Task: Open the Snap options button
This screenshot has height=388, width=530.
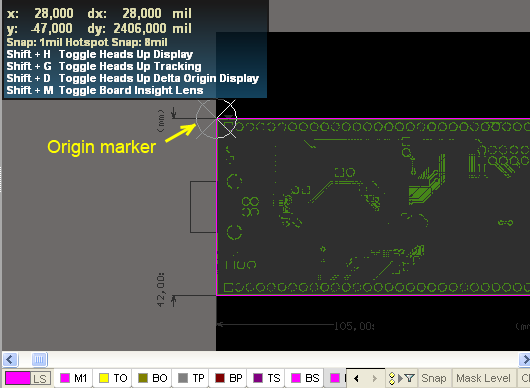Action: click(x=434, y=378)
